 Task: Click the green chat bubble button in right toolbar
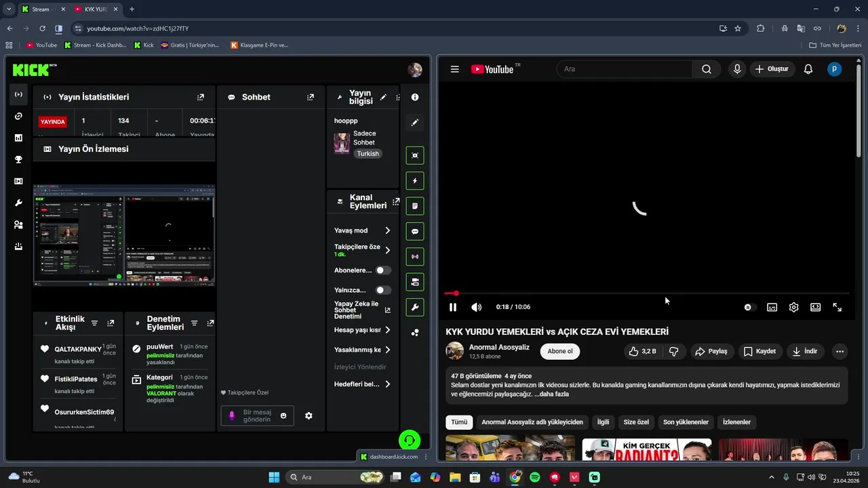415,231
